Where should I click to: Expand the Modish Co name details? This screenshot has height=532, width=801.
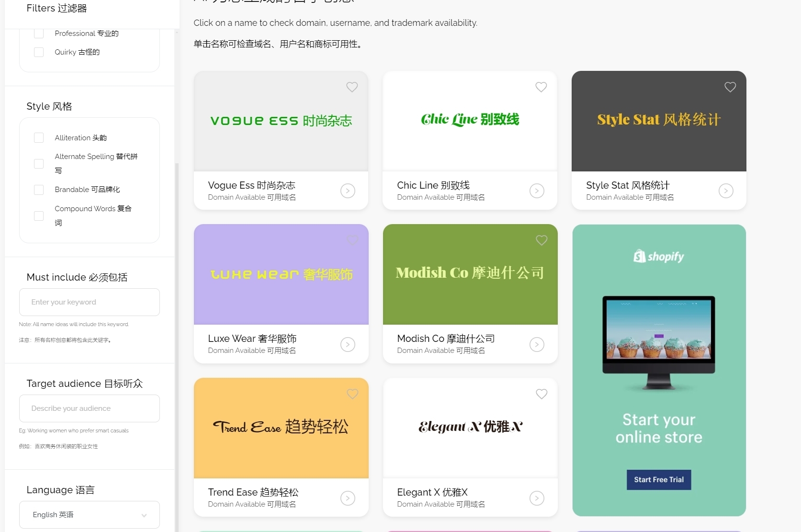click(x=537, y=344)
